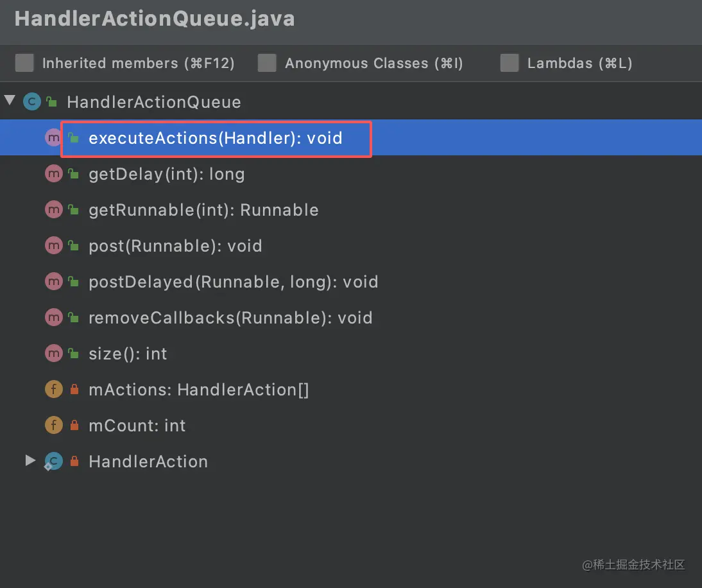Select post(Runnable): void method
The width and height of the screenshot is (702, 588).
tap(175, 246)
